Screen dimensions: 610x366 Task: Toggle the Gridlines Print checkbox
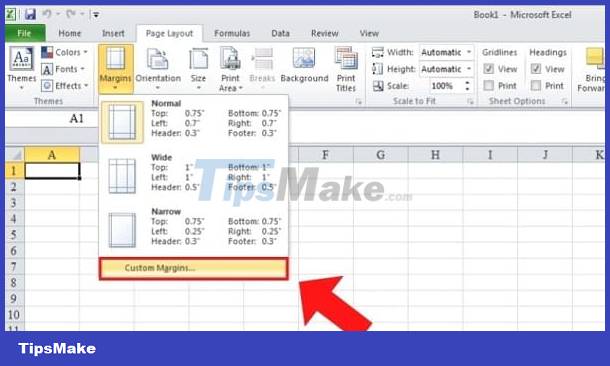[x=489, y=86]
